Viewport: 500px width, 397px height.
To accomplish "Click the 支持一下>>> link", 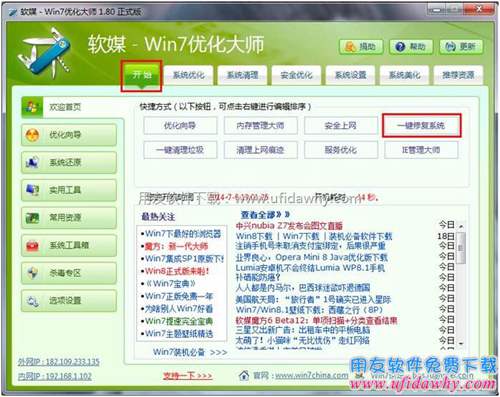I will (x=188, y=376).
